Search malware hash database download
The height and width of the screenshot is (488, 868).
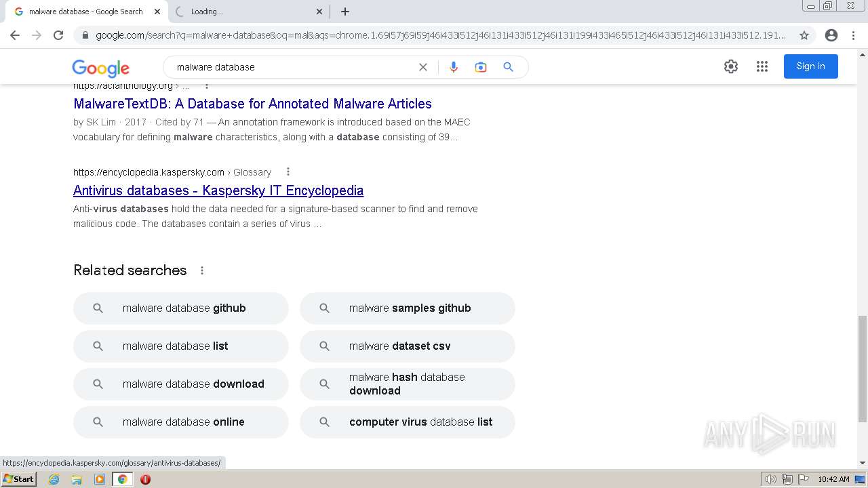pyautogui.click(x=408, y=384)
